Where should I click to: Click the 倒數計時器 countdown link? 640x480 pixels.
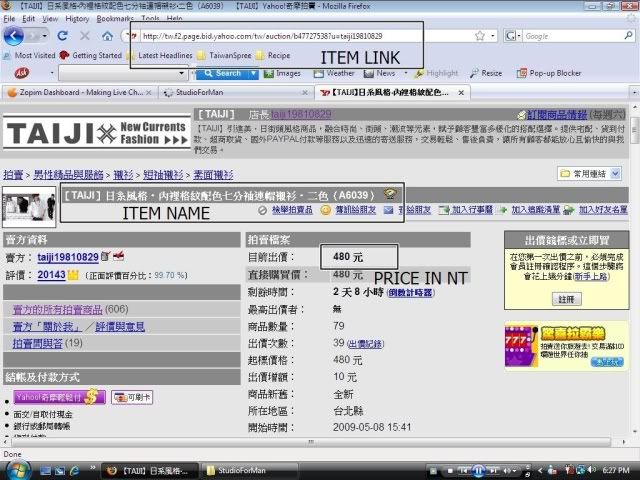(411, 293)
